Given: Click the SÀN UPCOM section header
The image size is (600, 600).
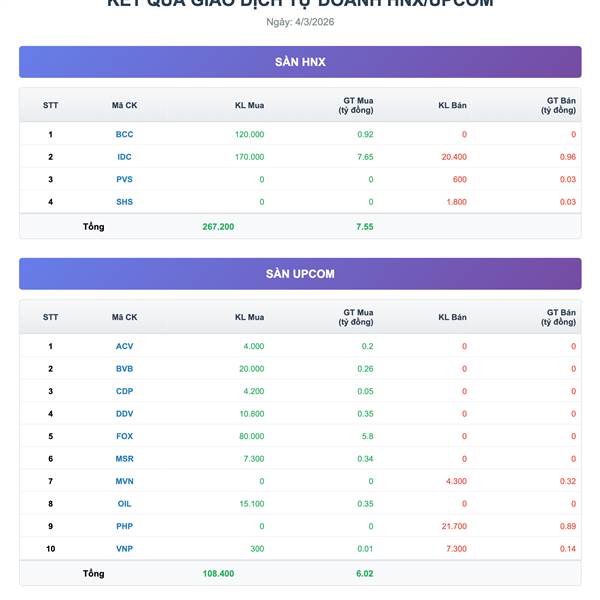Looking at the screenshot, I should (300, 274).
